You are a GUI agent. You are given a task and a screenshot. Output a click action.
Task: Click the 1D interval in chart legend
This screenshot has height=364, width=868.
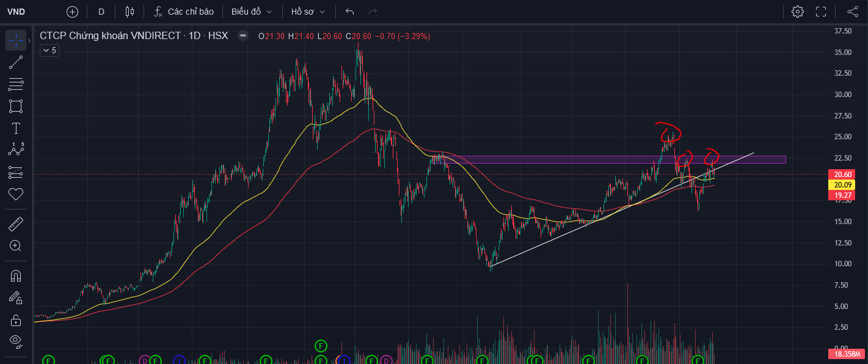tap(195, 36)
